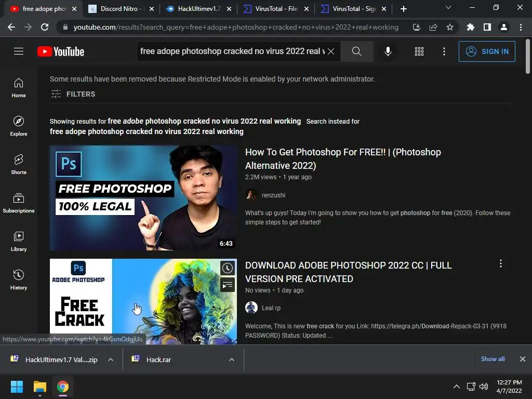Share this page from the address bar
The height and width of the screenshot is (399, 532).
(x=433, y=27)
